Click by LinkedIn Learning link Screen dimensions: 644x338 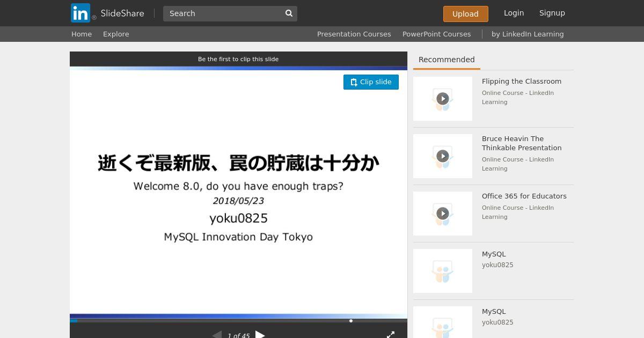[x=528, y=34]
